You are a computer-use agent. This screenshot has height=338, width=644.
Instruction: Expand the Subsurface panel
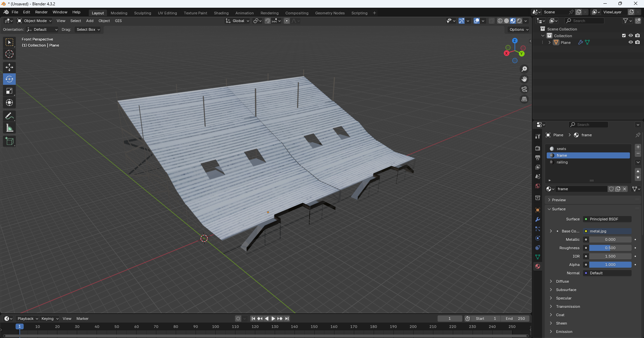click(566, 290)
